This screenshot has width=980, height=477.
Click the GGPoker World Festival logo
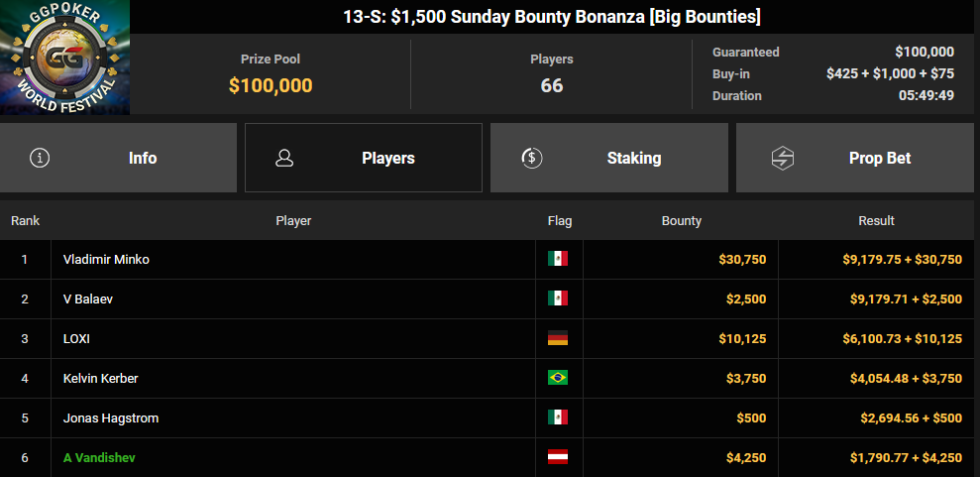(x=65, y=58)
